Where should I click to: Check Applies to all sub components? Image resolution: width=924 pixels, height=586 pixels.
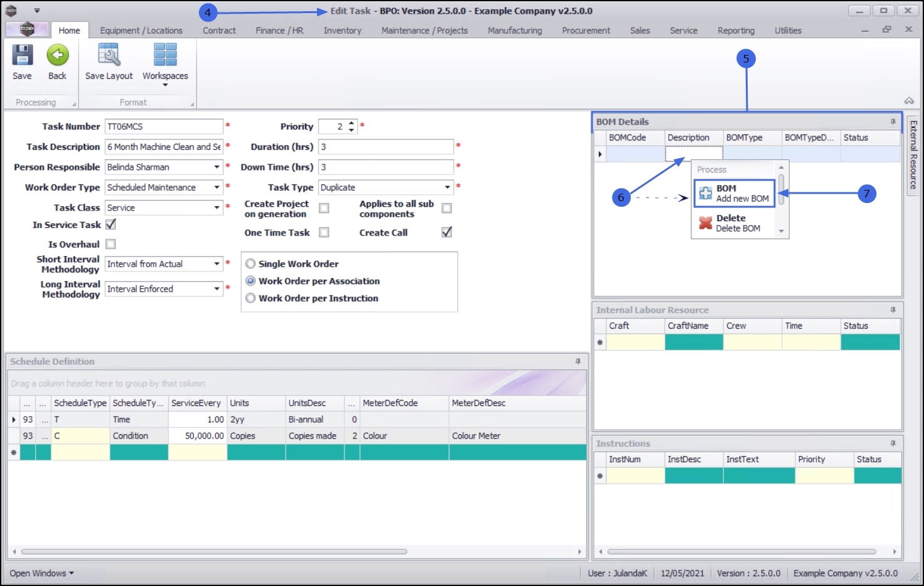click(x=446, y=208)
